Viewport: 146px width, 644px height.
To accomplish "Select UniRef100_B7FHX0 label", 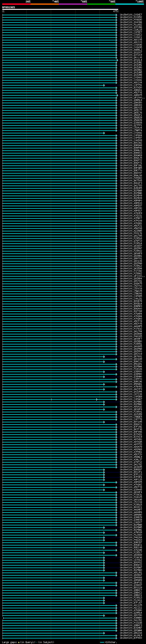I will tap(131, 638).
